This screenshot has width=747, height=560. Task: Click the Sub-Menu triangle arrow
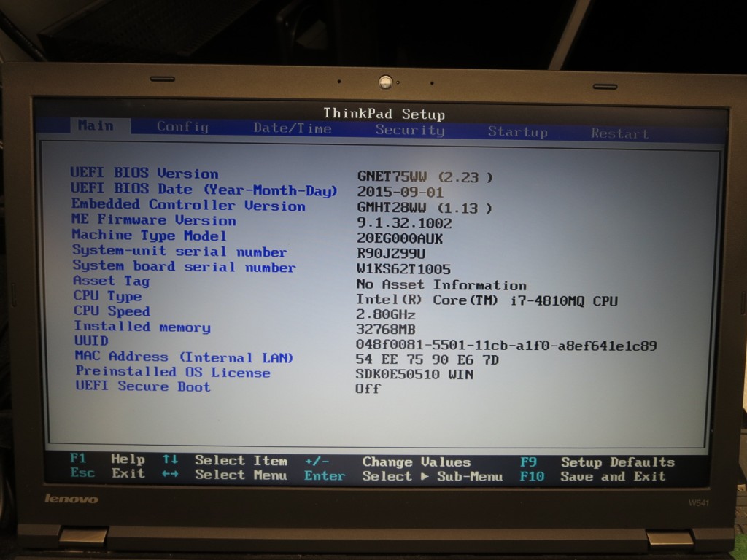(425, 477)
